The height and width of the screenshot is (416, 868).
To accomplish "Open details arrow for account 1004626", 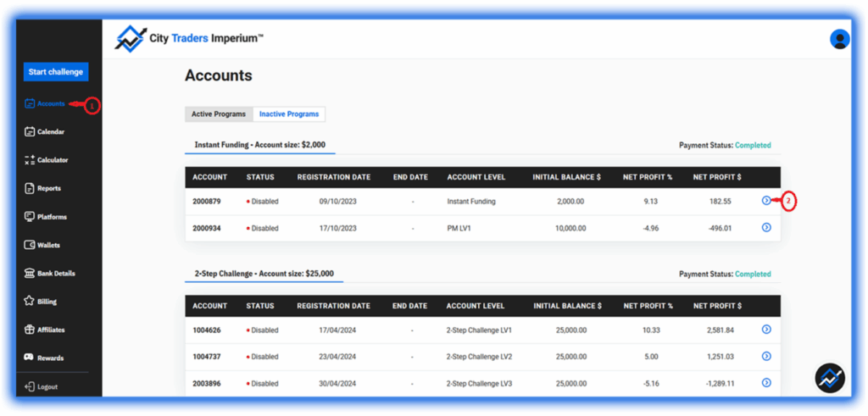I will click(x=766, y=329).
